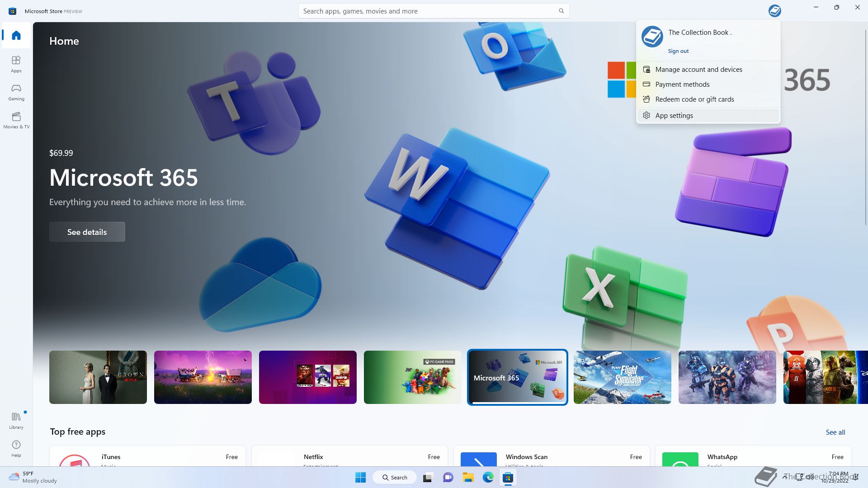Select the Disney characters thumbnail
This screenshot has height=488, width=868.
pyautogui.click(x=826, y=377)
